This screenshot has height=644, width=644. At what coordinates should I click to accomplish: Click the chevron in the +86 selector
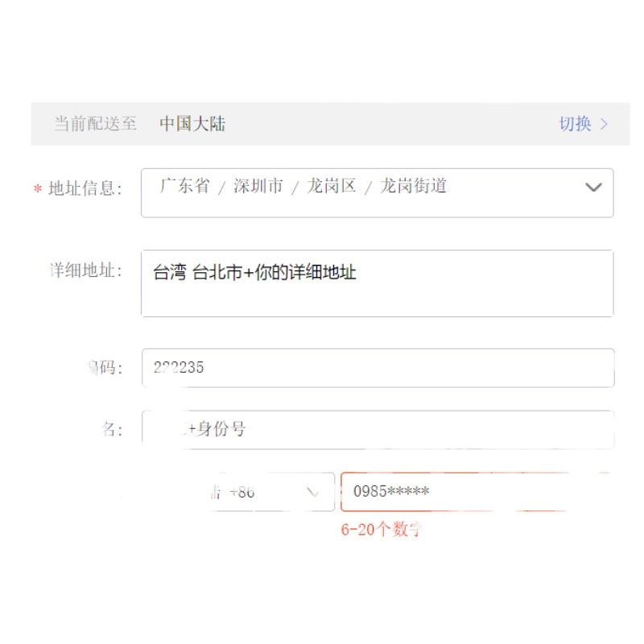tap(313, 492)
